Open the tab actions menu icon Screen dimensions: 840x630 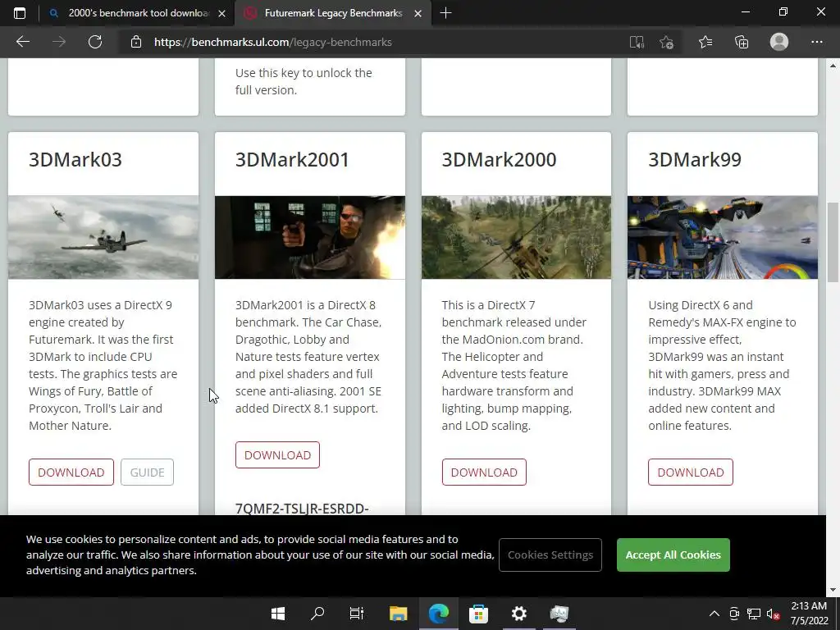point(20,13)
